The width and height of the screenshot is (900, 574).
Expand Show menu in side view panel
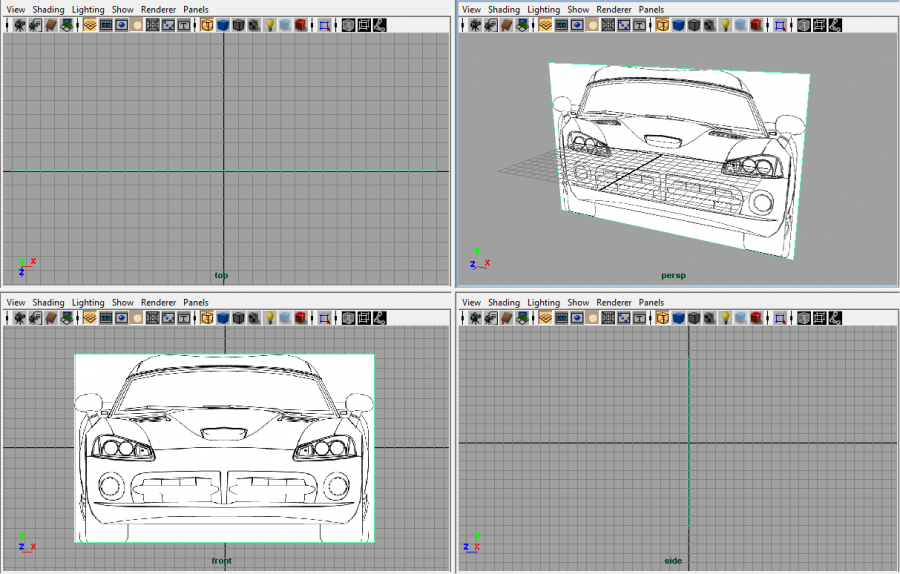pyautogui.click(x=578, y=302)
